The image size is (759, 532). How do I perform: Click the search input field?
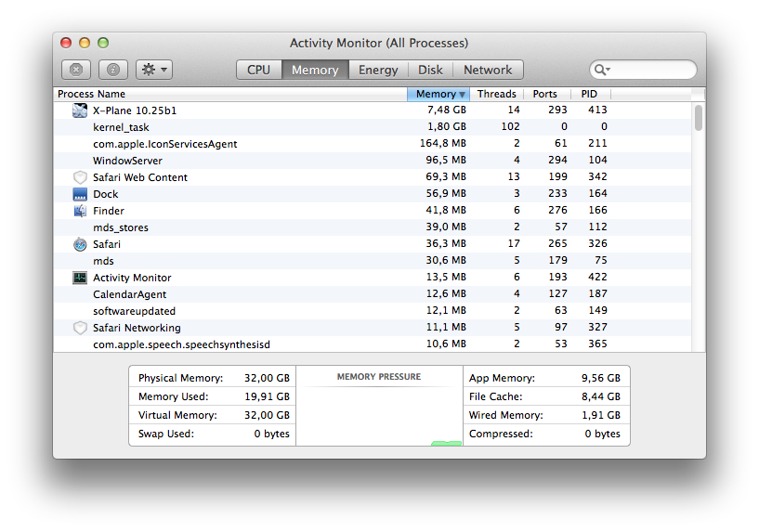coord(643,70)
